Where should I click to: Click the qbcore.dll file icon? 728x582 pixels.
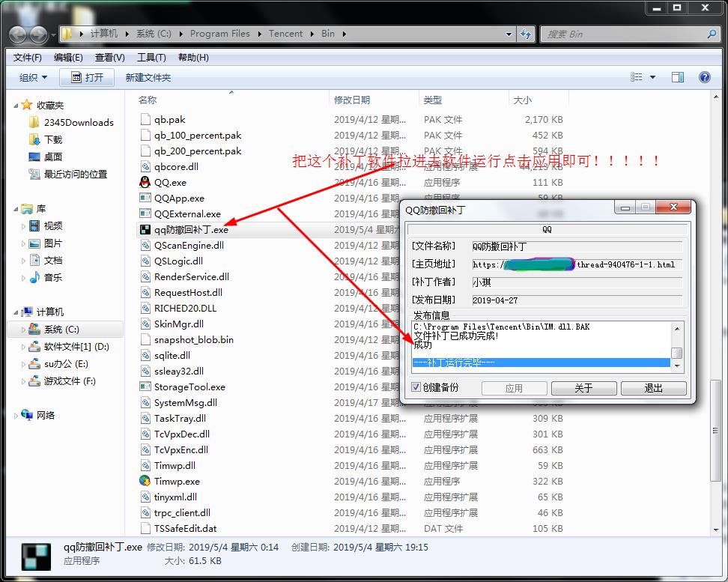click(x=145, y=166)
